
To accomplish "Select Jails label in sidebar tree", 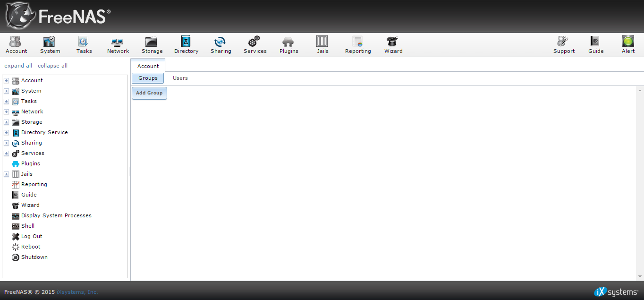I will pos(27,174).
